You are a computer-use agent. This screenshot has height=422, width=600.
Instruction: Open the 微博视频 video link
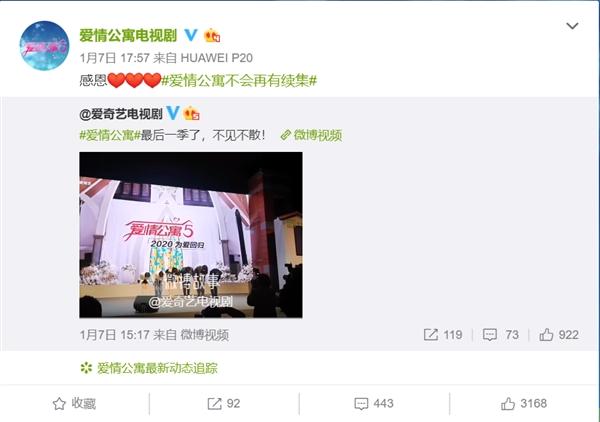(x=311, y=135)
